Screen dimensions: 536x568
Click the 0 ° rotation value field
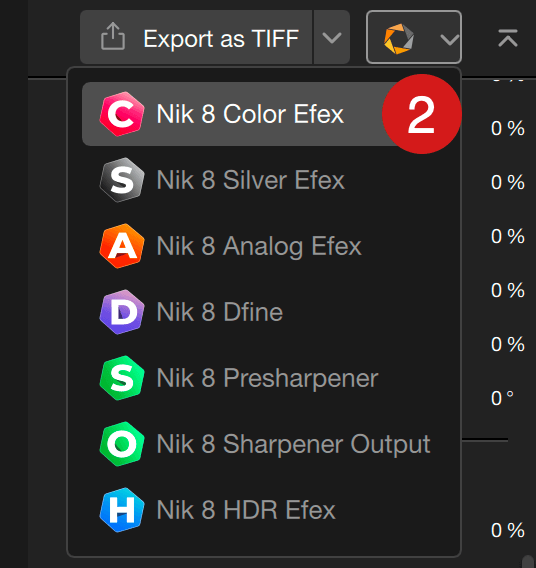(x=503, y=398)
